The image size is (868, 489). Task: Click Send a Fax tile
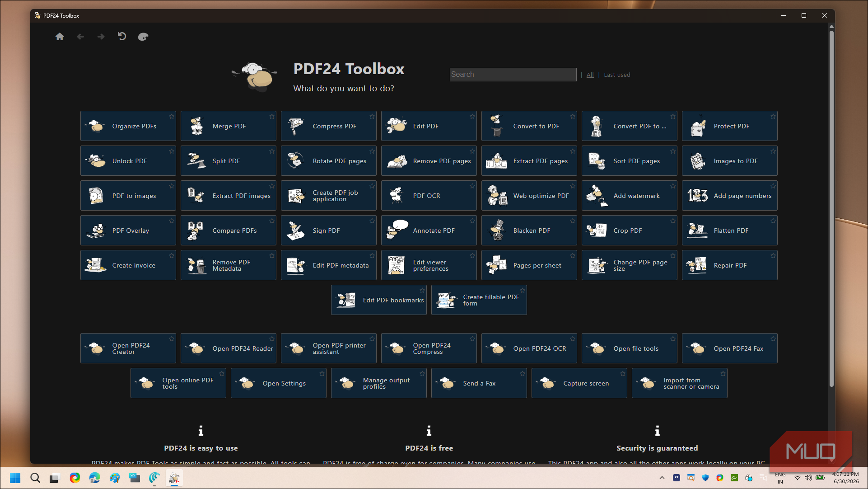[479, 383]
